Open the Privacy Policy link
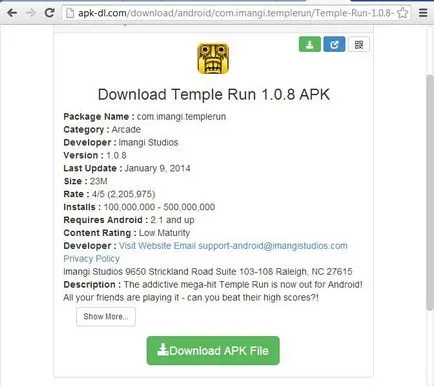The height and width of the screenshot is (386, 434). point(91,259)
